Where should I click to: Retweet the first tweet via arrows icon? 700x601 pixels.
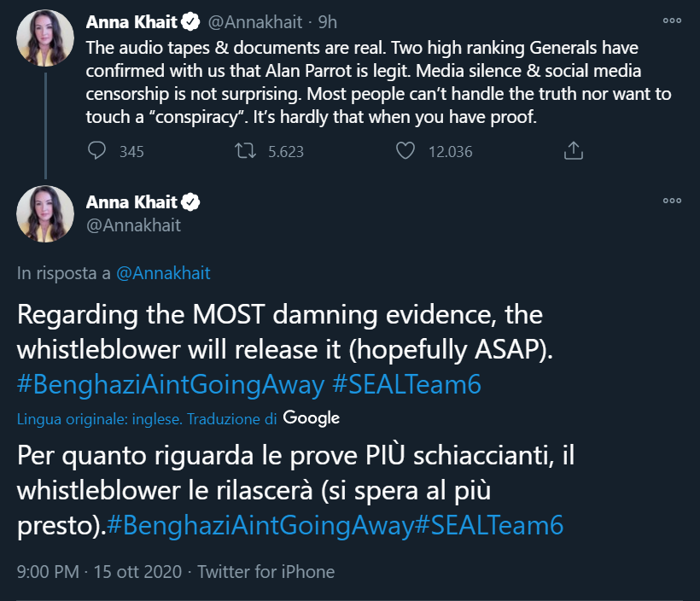point(246,151)
